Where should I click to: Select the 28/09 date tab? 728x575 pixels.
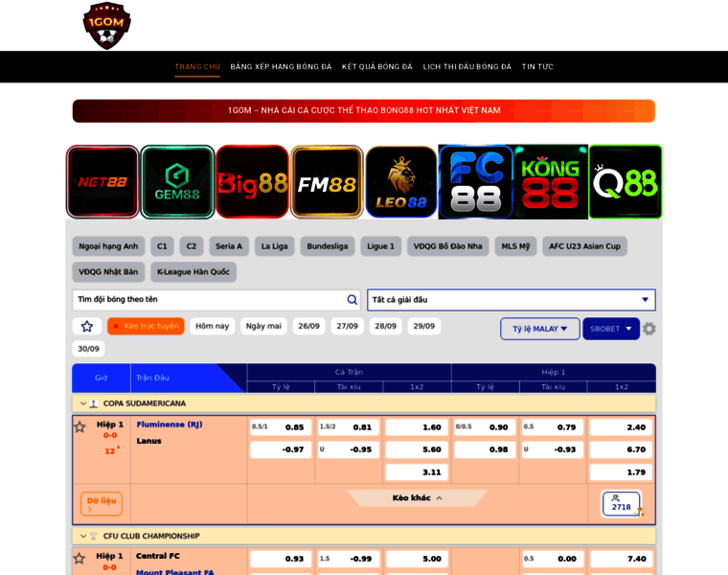[386, 326]
